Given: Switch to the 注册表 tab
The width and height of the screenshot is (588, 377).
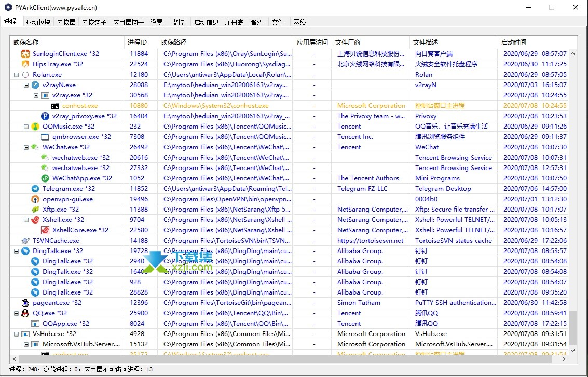Looking at the screenshot, I should coord(235,22).
